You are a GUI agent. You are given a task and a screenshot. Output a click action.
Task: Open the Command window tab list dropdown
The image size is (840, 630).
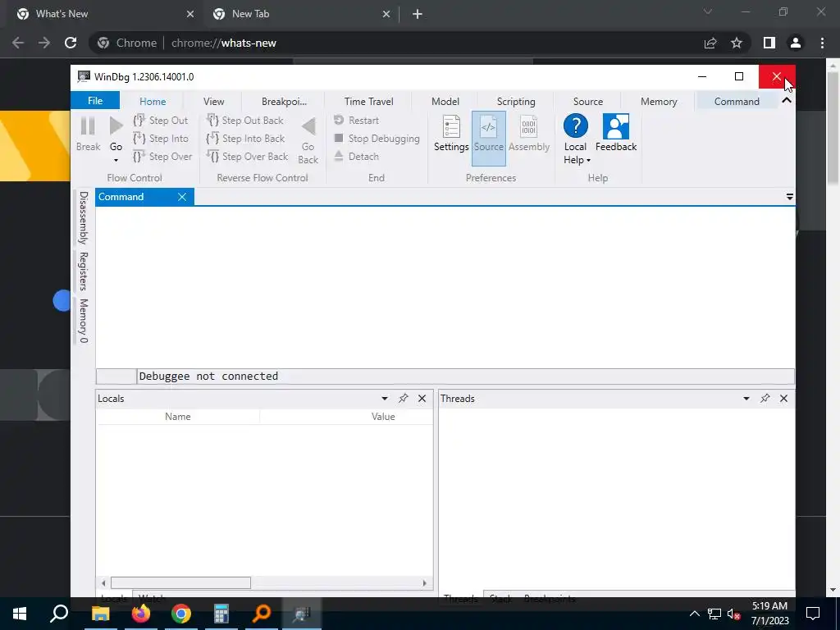tap(790, 197)
